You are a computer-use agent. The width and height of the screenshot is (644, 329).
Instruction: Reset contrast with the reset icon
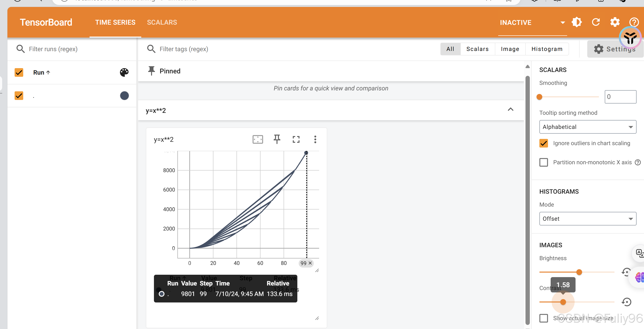tap(626, 302)
